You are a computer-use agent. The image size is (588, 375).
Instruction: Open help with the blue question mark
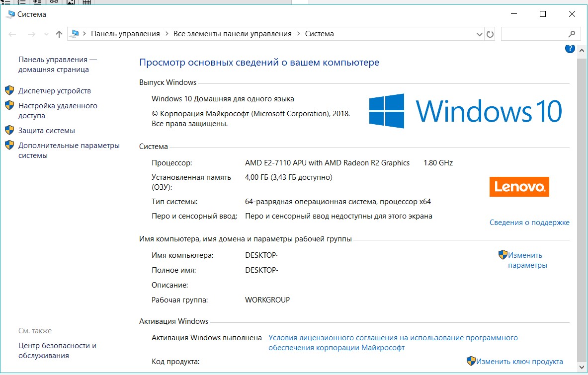point(570,48)
